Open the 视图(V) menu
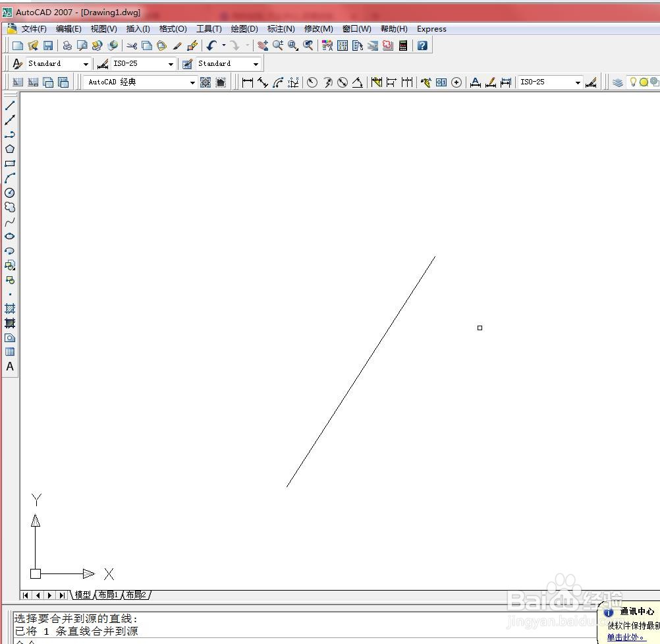The height and width of the screenshot is (644, 660). (104, 29)
